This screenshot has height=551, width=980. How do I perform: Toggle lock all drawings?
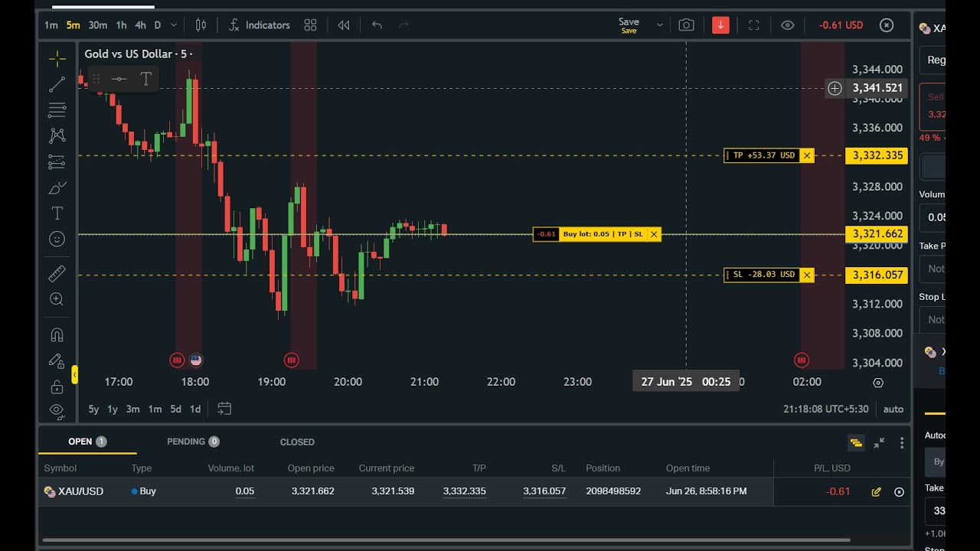click(57, 386)
